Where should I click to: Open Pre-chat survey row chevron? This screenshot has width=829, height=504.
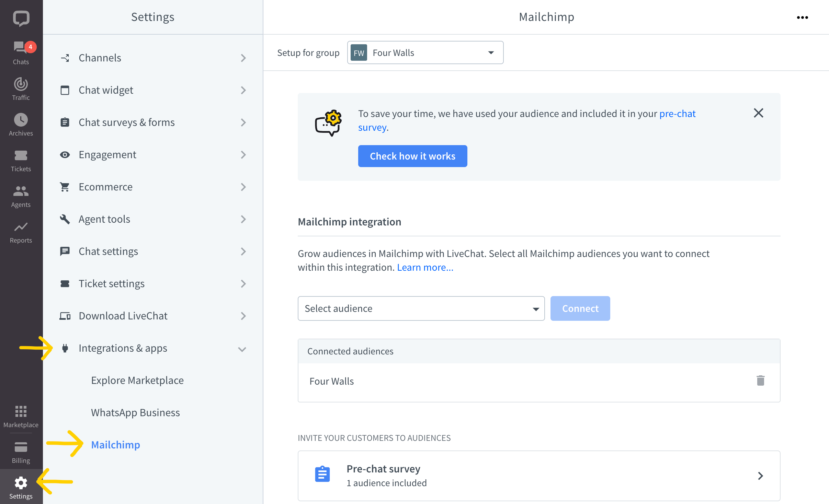760,476
